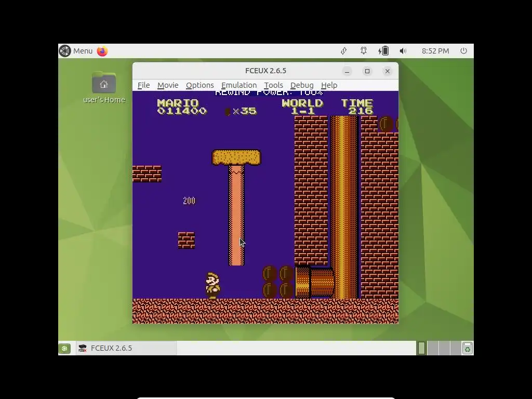Click the battery power indicator icon
This screenshot has width=532, height=399.
coord(383,51)
